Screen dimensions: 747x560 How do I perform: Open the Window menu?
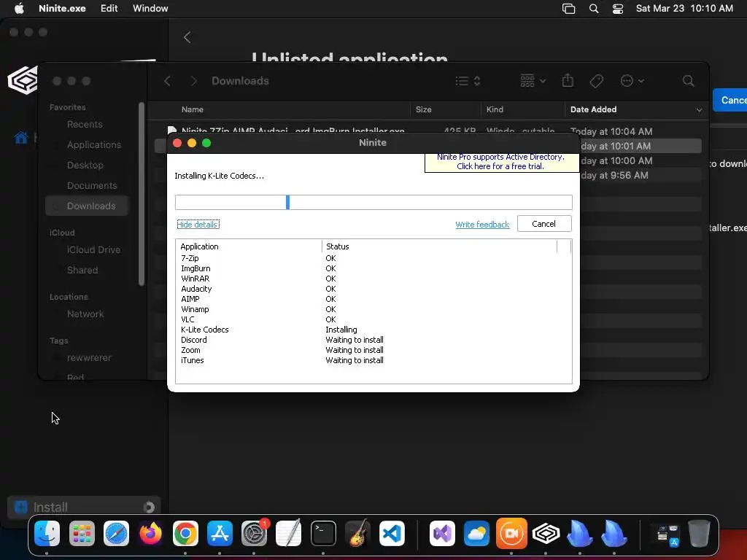coord(150,8)
